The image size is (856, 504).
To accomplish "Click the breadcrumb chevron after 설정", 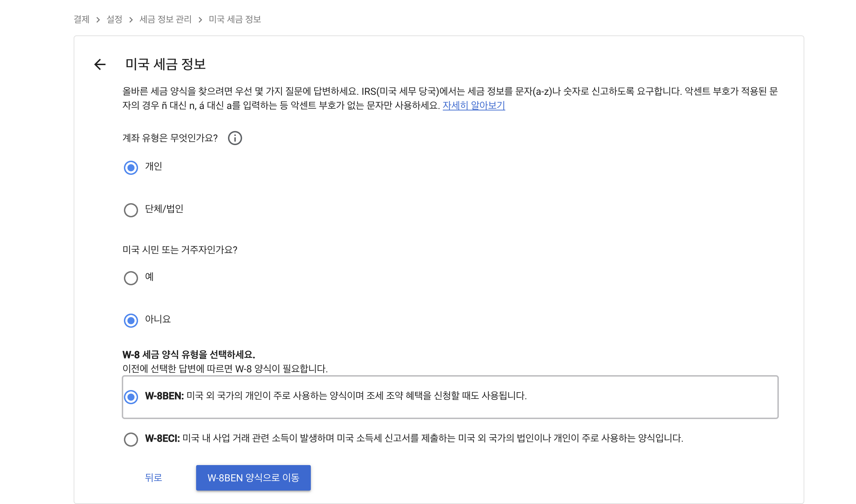I will [x=131, y=19].
